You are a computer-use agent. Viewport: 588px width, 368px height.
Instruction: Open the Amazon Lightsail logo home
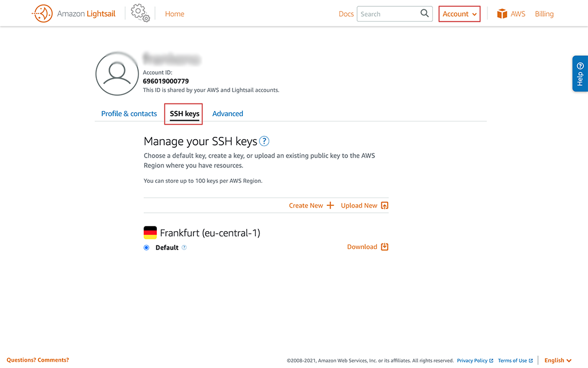pos(74,14)
